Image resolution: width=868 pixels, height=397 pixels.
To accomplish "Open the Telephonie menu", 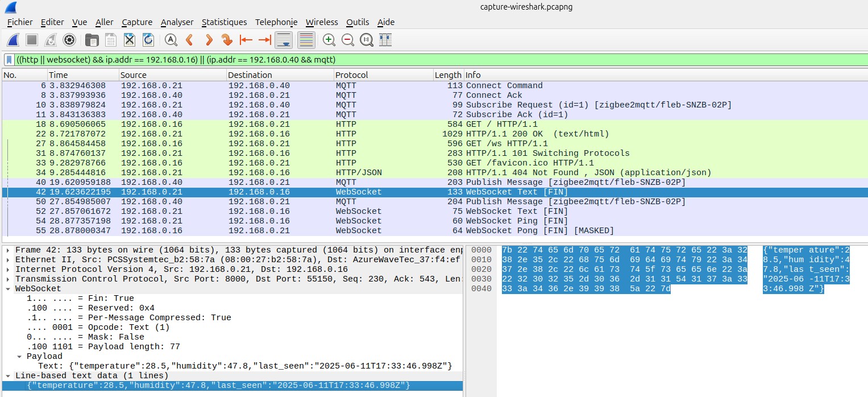I will point(276,22).
